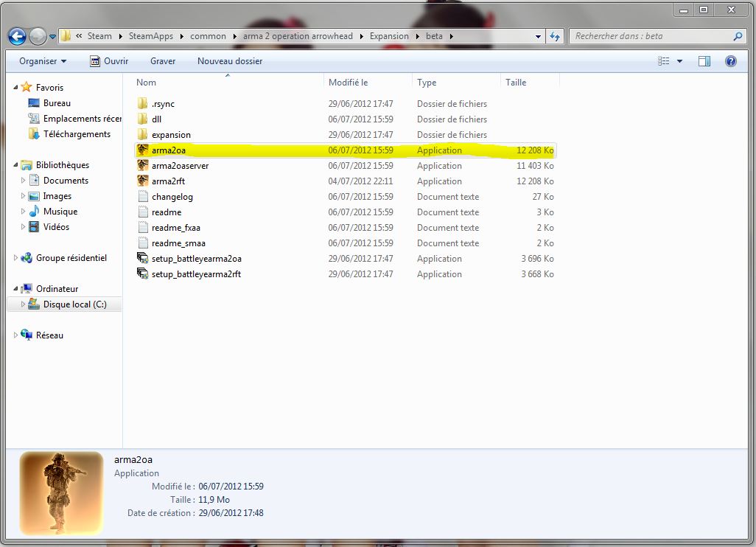Click the beta breadcrumb segment
Image resolution: width=756 pixels, height=547 pixels.
(434, 36)
